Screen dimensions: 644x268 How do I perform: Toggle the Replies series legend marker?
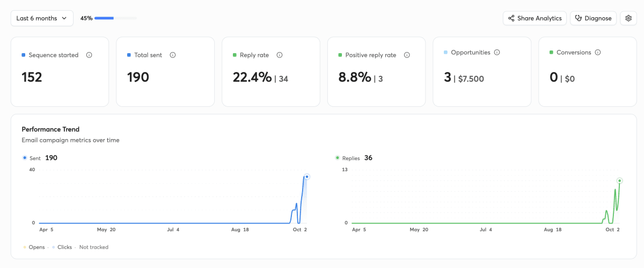coord(338,158)
